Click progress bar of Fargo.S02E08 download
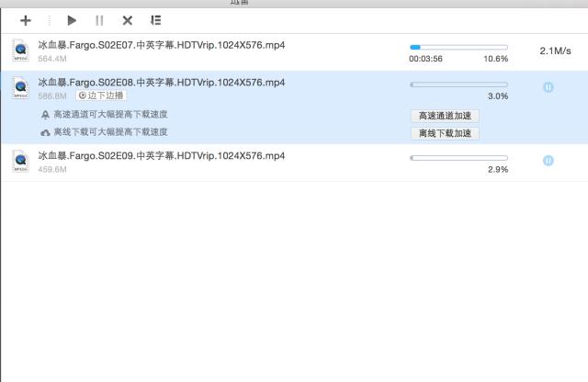This screenshot has height=382, width=588. (x=459, y=84)
